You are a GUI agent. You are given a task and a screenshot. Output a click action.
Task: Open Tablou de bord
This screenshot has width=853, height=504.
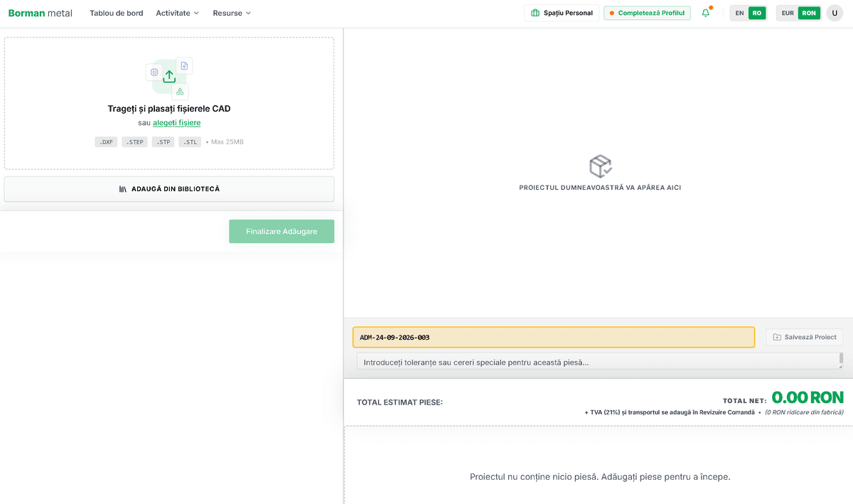[x=117, y=13]
